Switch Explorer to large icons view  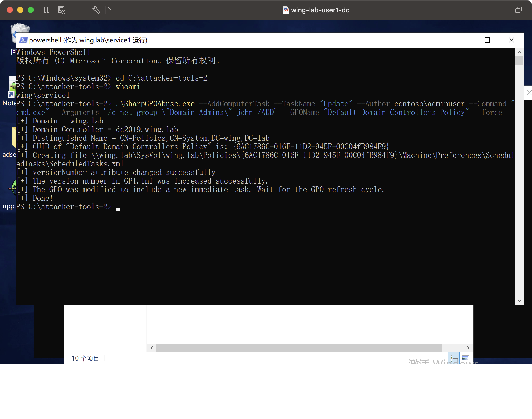[x=465, y=358]
